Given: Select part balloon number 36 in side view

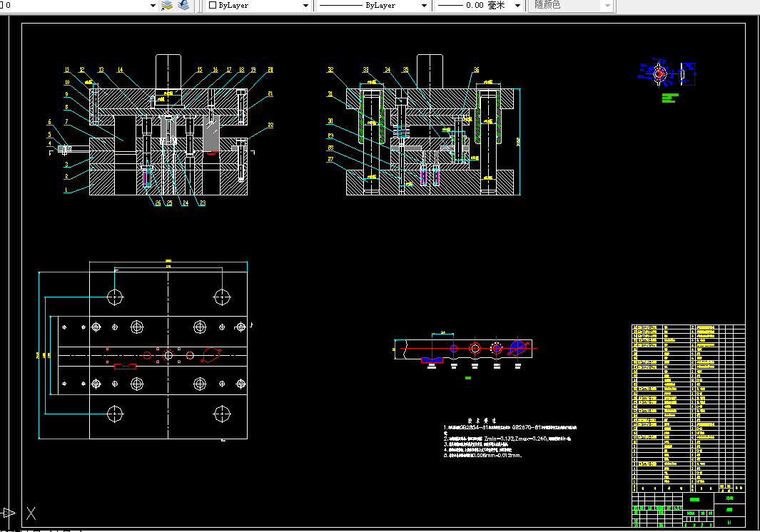Looking at the screenshot, I should tap(476, 70).
